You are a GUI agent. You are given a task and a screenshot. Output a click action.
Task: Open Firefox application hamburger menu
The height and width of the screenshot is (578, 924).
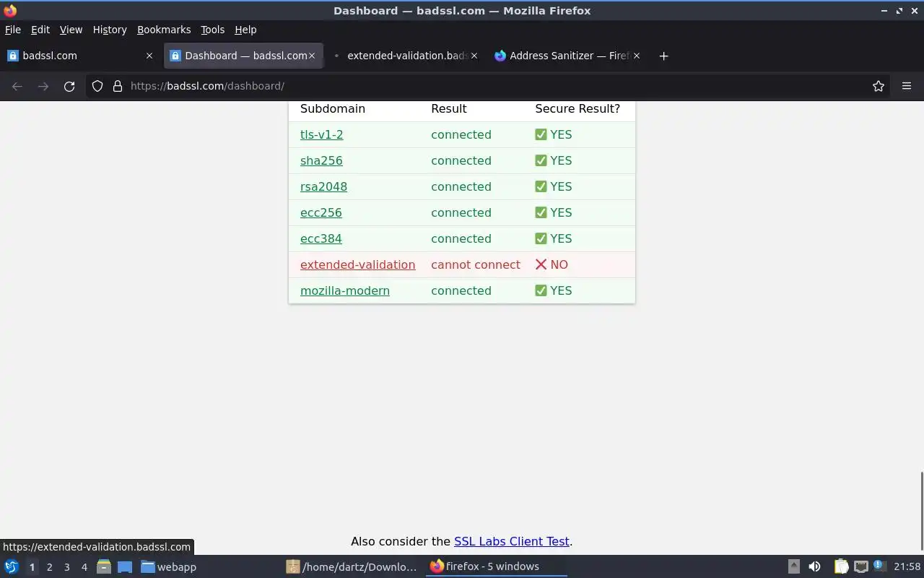point(907,86)
